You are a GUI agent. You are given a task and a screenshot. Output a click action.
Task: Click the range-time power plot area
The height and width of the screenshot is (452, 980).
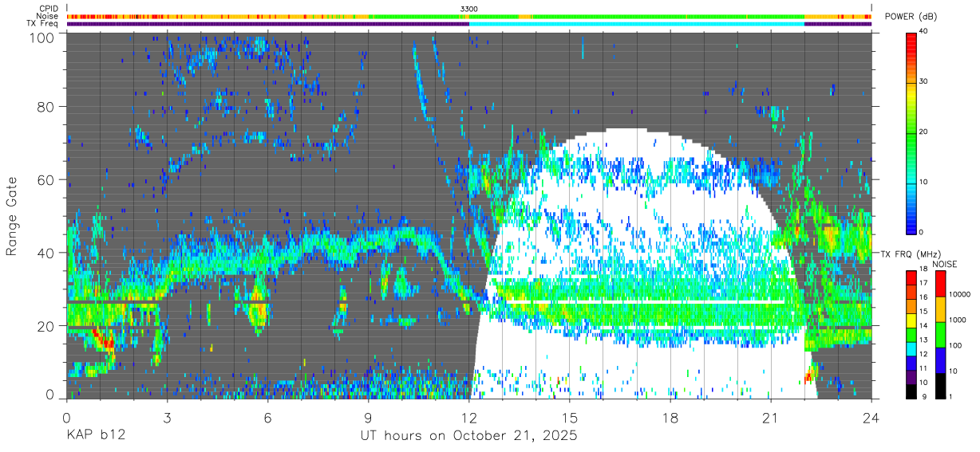coord(469,214)
